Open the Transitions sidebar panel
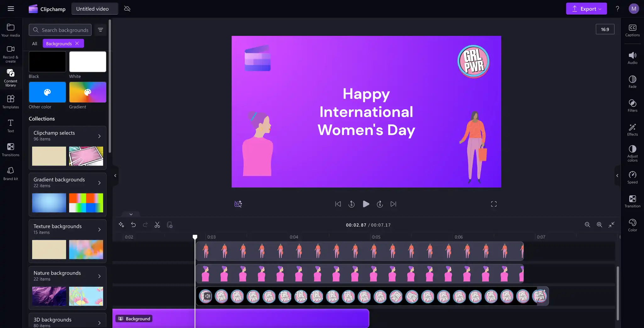This screenshot has width=644, height=328. pos(11,150)
